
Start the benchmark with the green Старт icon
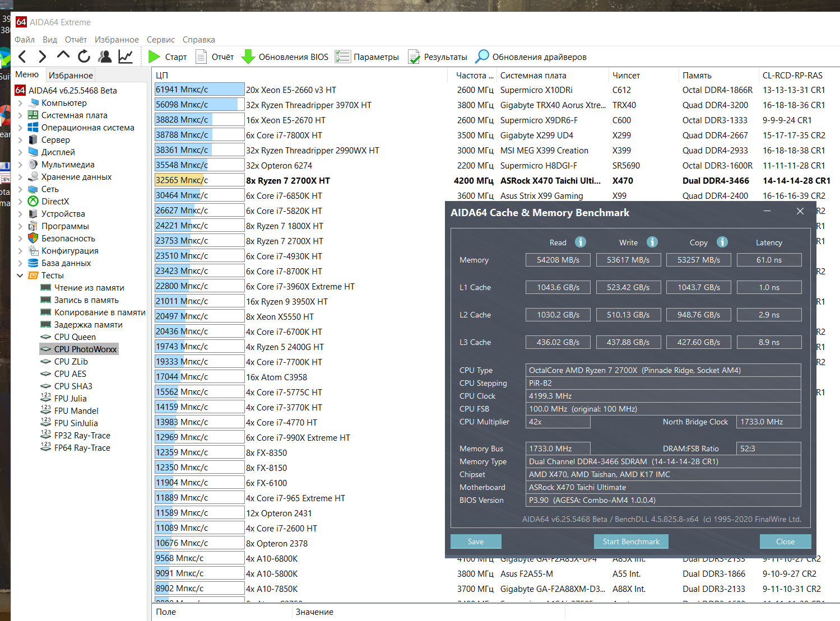tap(154, 57)
